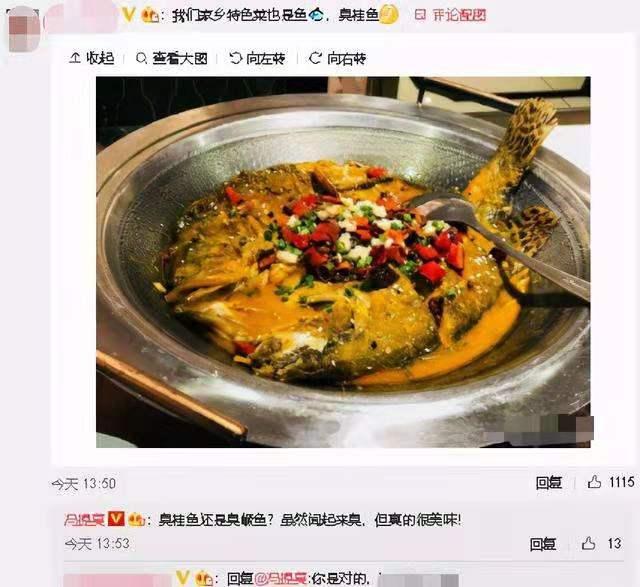
Task: Open 查看大图 to view full image
Action: pos(171,58)
